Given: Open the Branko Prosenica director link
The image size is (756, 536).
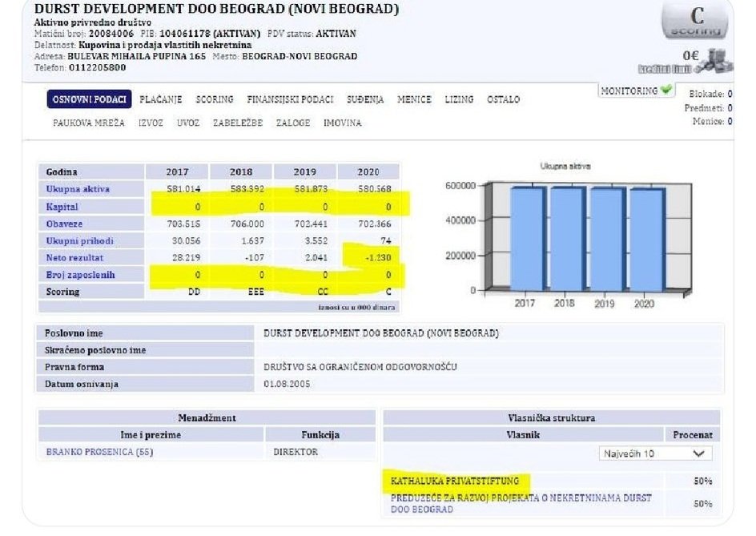Looking at the screenshot, I should tap(99, 452).
